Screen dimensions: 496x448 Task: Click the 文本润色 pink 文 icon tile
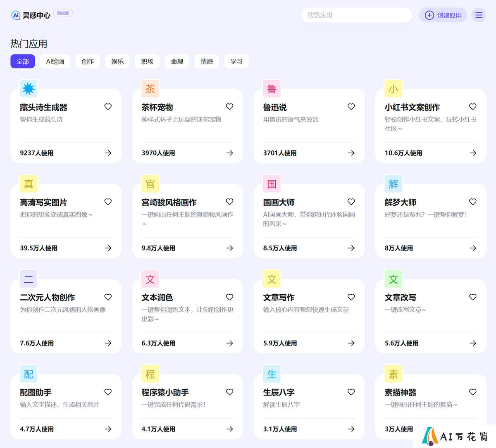tap(150, 279)
